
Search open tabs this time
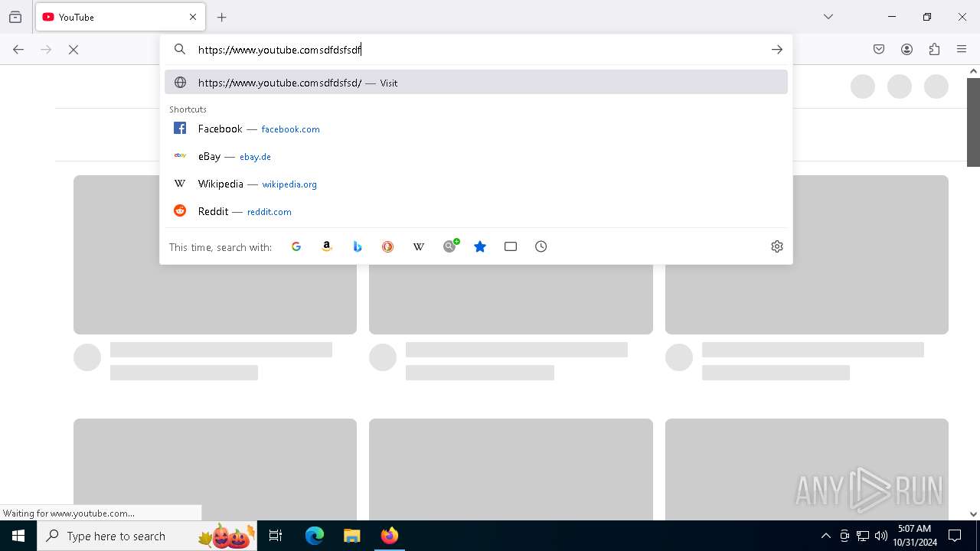pos(511,246)
